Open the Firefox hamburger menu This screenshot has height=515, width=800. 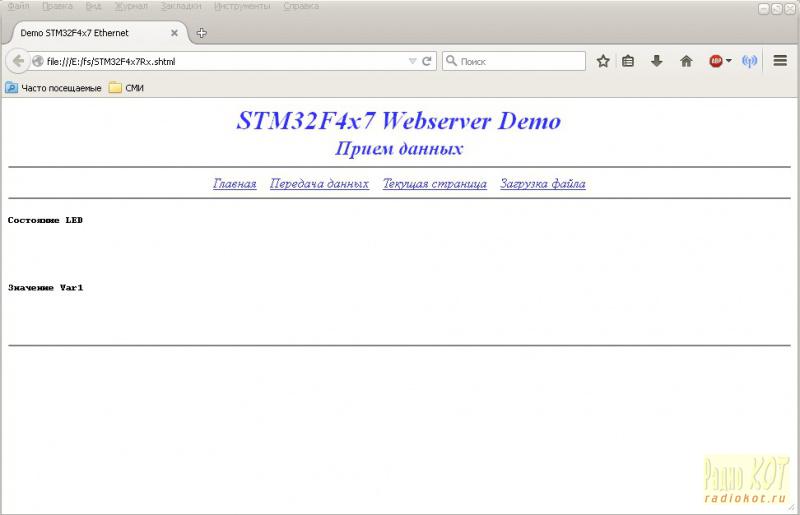pos(780,61)
